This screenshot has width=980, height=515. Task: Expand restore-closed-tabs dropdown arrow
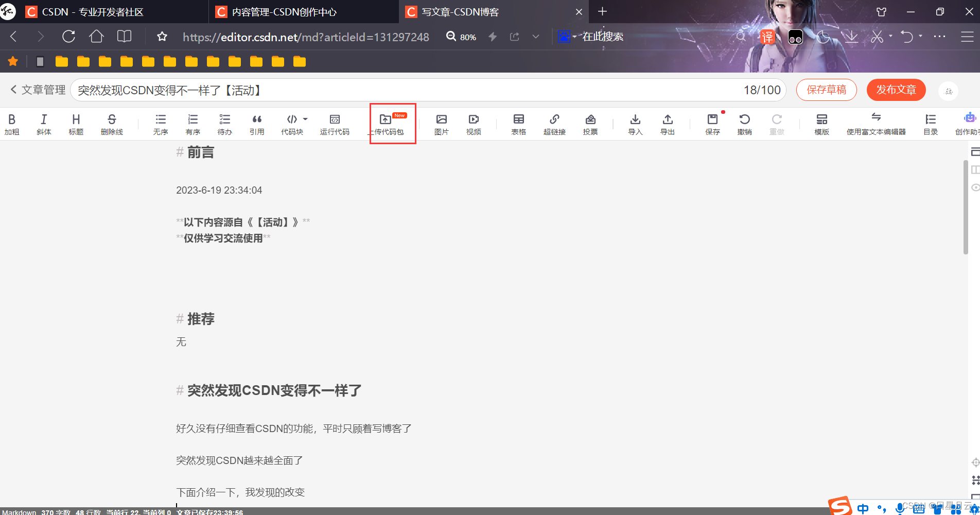[x=920, y=36]
